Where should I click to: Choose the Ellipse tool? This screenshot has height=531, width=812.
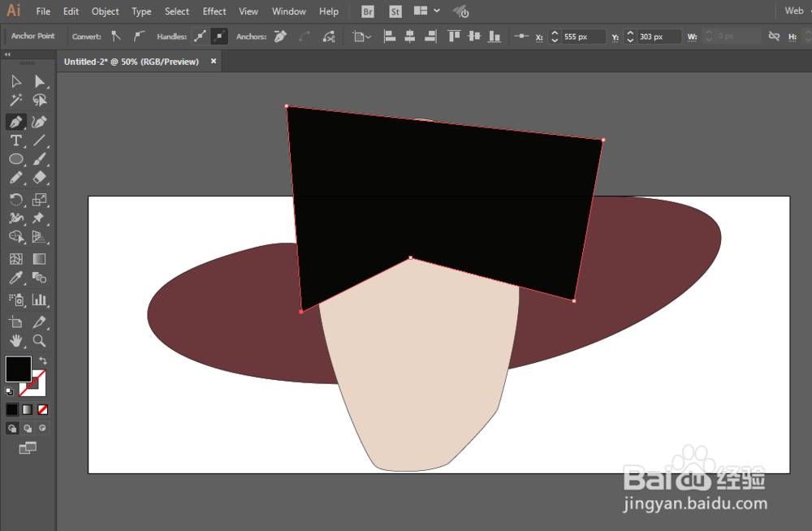click(x=15, y=160)
